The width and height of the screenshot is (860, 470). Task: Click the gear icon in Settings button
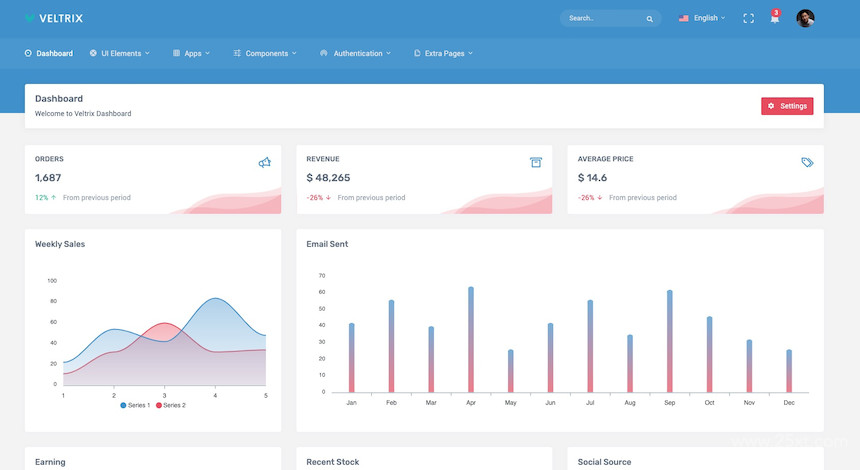coord(771,106)
